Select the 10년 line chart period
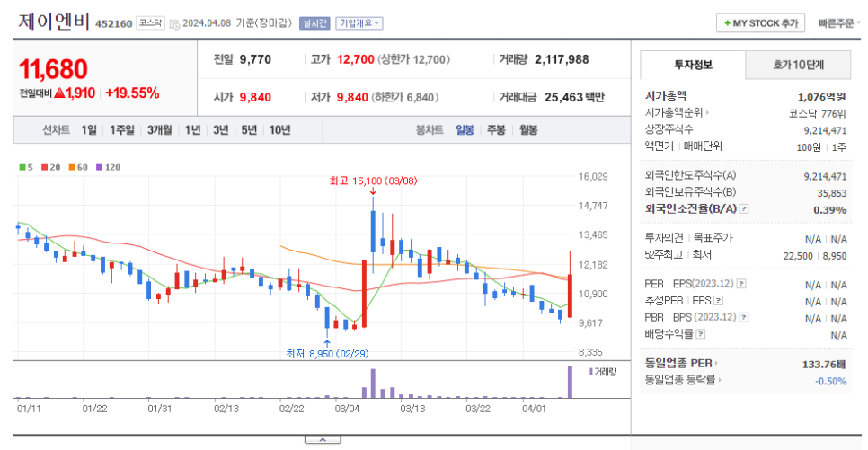 point(280,130)
